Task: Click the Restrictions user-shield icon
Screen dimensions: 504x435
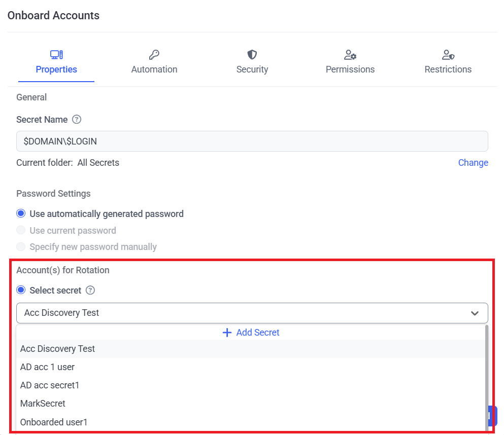Action: pyautogui.click(x=448, y=55)
